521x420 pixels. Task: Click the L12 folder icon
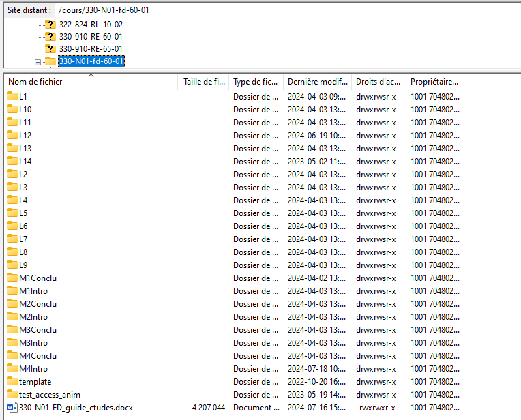click(x=12, y=136)
